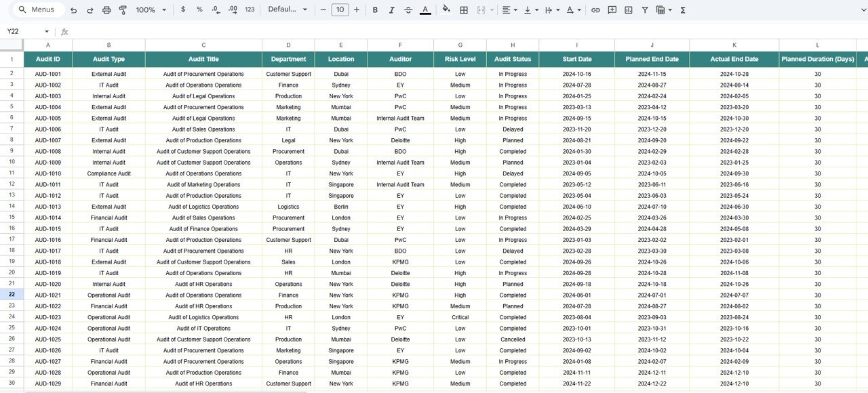This screenshot has width=868, height=393.
Task: Insert a link
Action: (595, 9)
